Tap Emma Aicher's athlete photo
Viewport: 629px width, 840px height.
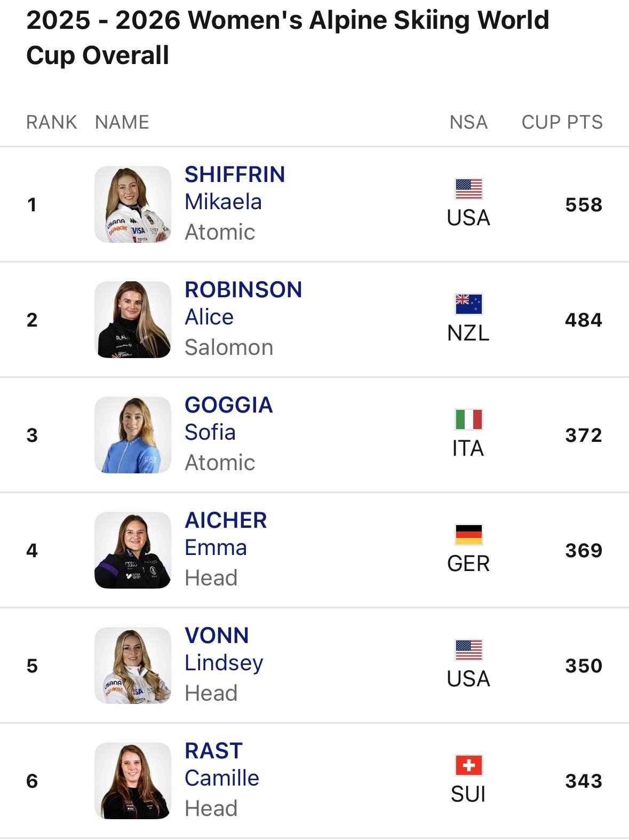click(133, 550)
